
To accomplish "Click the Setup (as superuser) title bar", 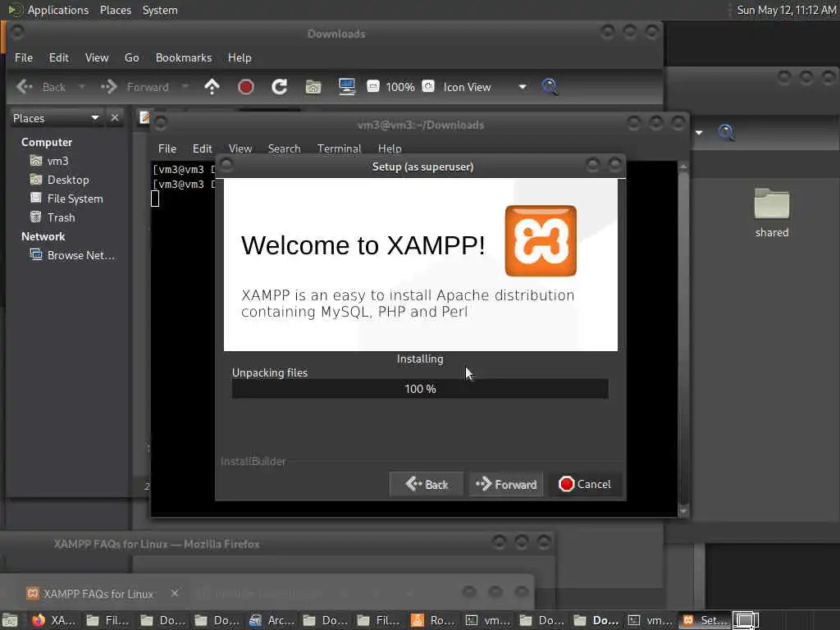I will click(x=422, y=167).
